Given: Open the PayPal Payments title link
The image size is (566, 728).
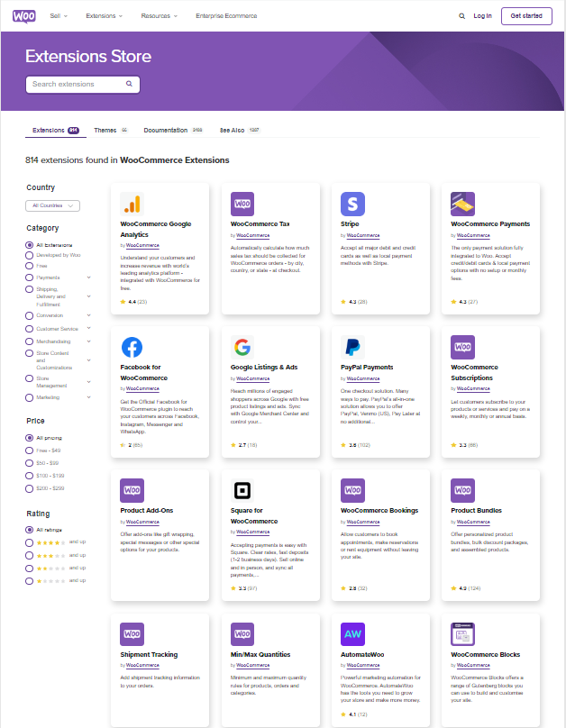Looking at the screenshot, I should coord(367,368).
